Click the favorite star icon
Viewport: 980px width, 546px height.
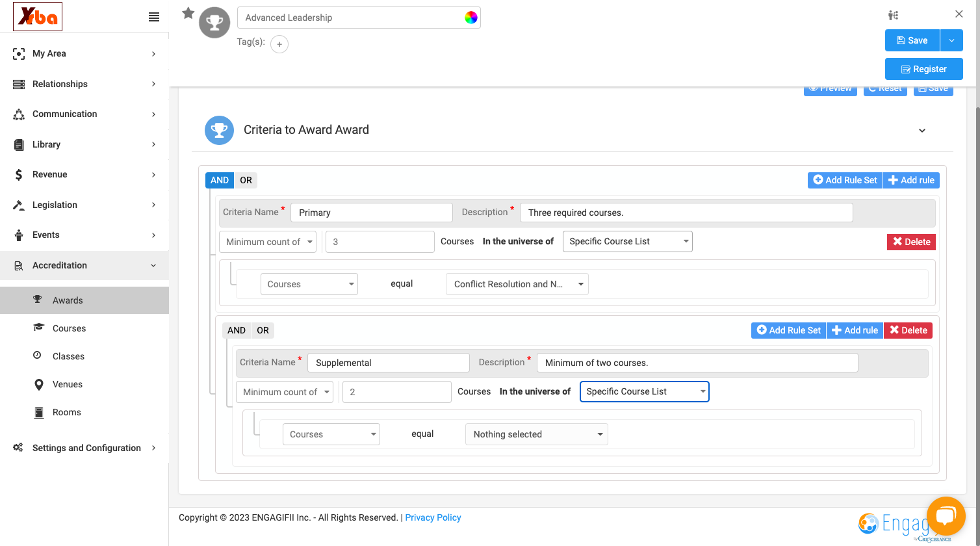pyautogui.click(x=188, y=13)
